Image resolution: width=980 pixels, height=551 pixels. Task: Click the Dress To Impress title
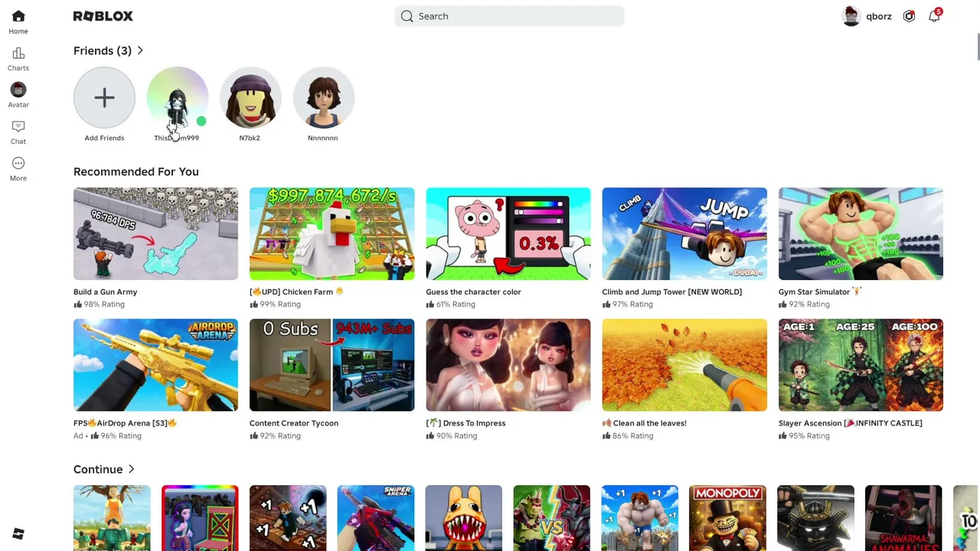[465, 423]
